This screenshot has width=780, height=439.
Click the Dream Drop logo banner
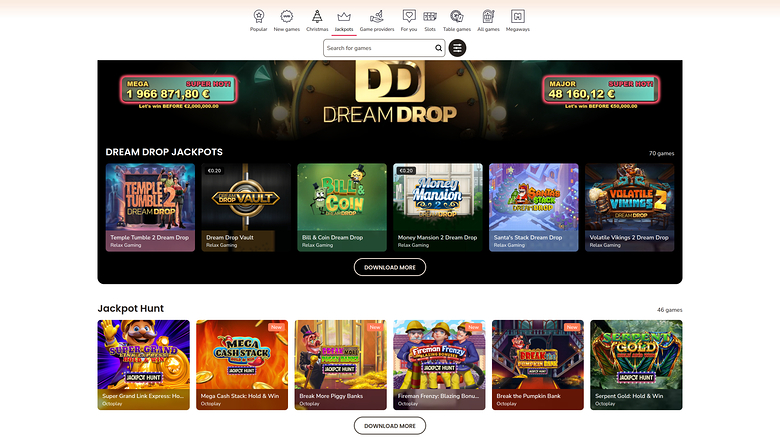pos(390,92)
